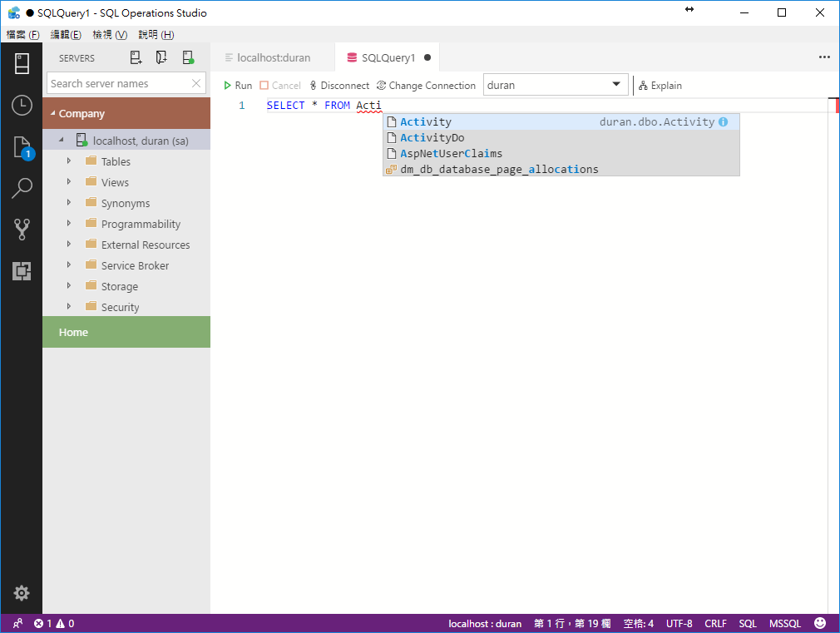Close SQLQuery1 tab via unsaved dot
Screen dimensions: 840x633
(x=427, y=57)
